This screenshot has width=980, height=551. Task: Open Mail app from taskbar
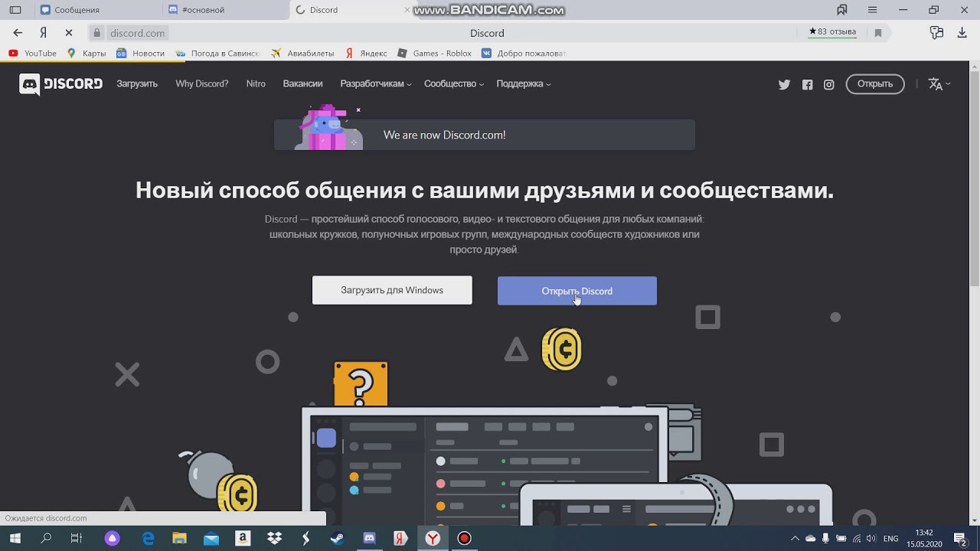[211, 539]
